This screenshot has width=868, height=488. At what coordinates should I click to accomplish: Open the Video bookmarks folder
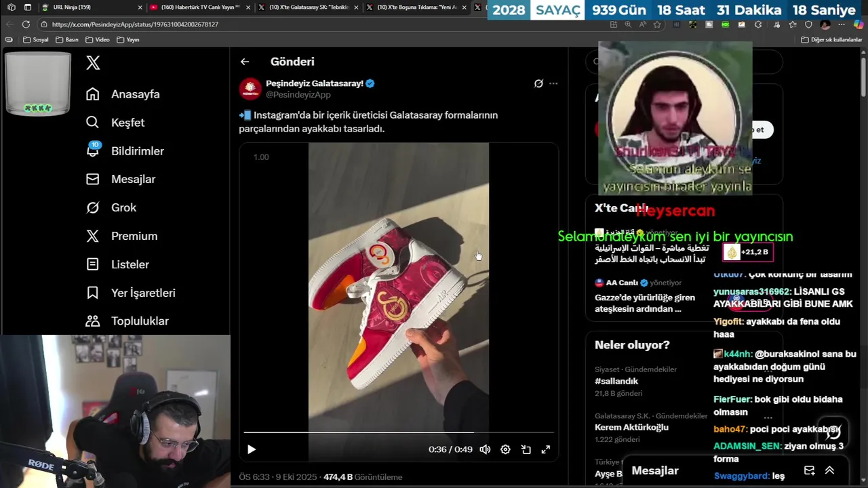tap(98, 40)
